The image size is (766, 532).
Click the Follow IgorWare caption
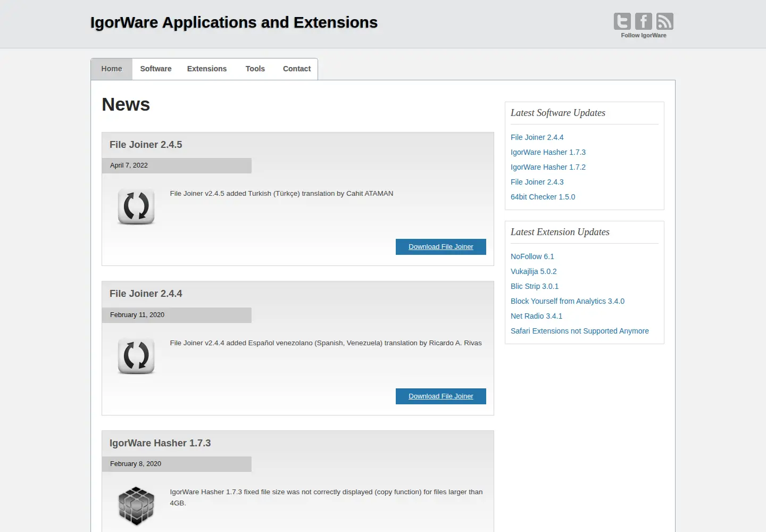pyautogui.click(x=644, y=35)
